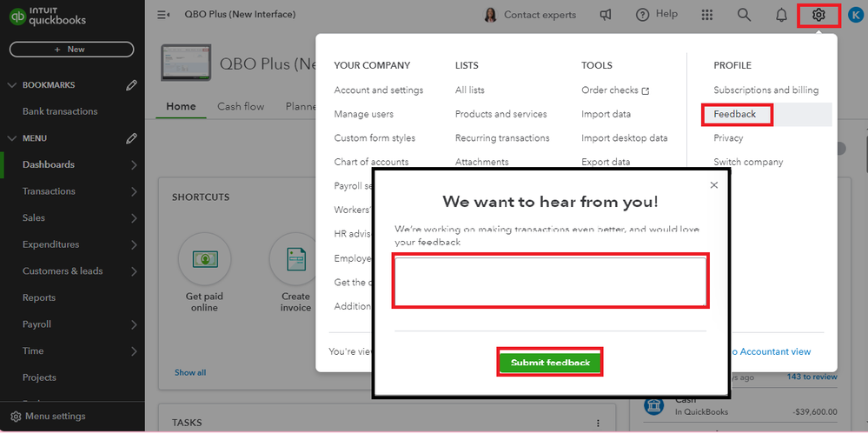Switch to the Home tab
The image size is (868, 434).
pyautogui.click(x=181, y=106)
